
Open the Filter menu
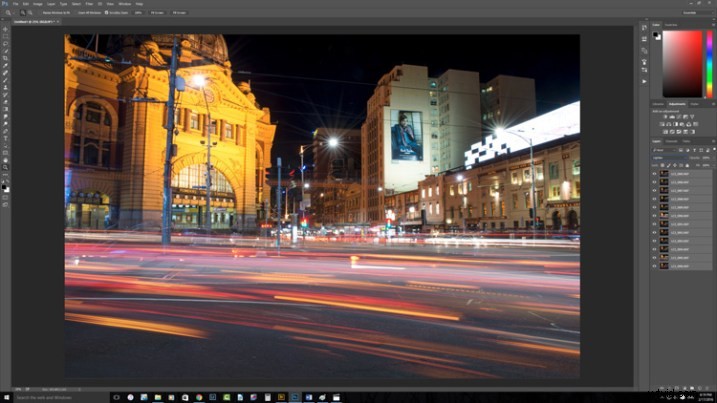tap(89, 4)
